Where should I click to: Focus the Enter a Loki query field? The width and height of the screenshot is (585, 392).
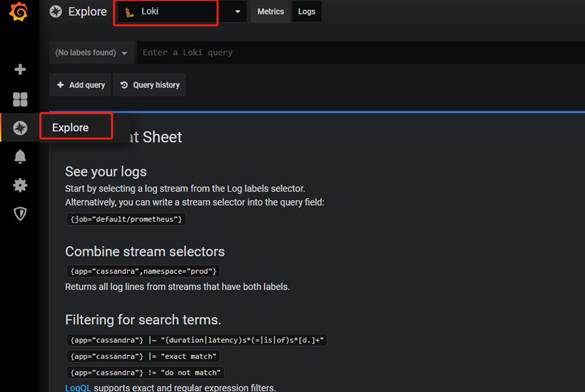click(361, 53)
